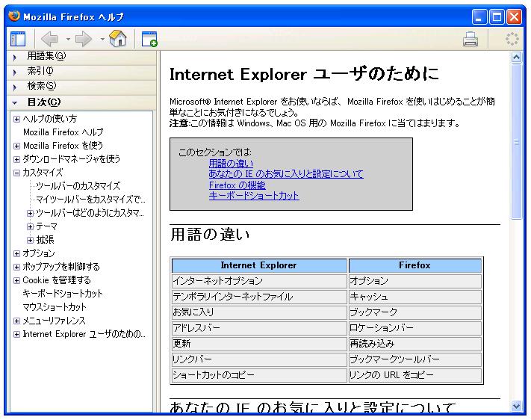This screenshot has height=420, width=531.
Task: Maximize the help window
Action: pyautogui.click(x=497, y=16)
